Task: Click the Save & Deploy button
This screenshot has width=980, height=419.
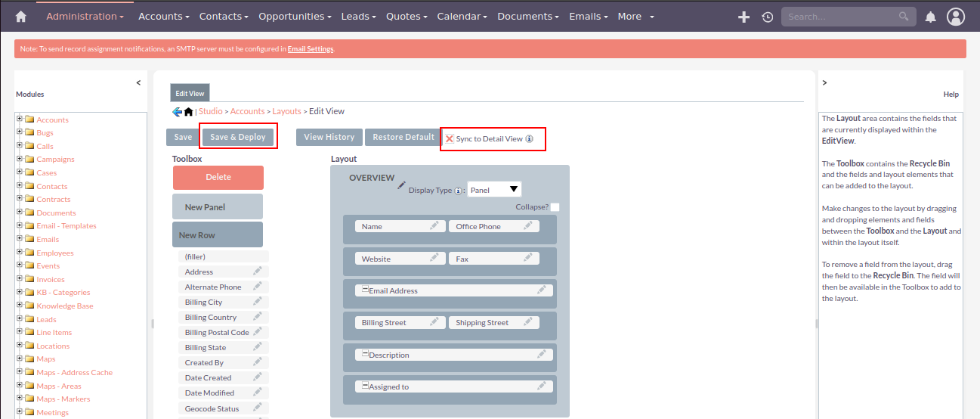Action: [238, 137]
